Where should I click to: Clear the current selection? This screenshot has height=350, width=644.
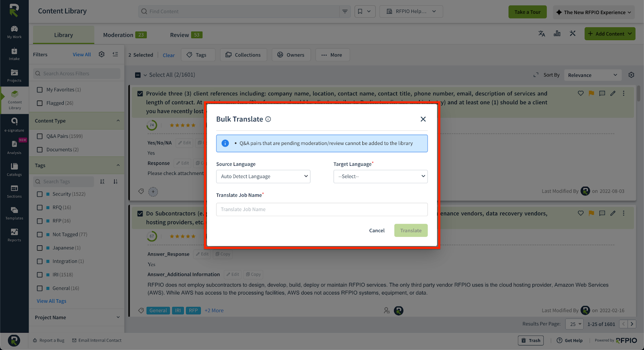pos(169,55)
